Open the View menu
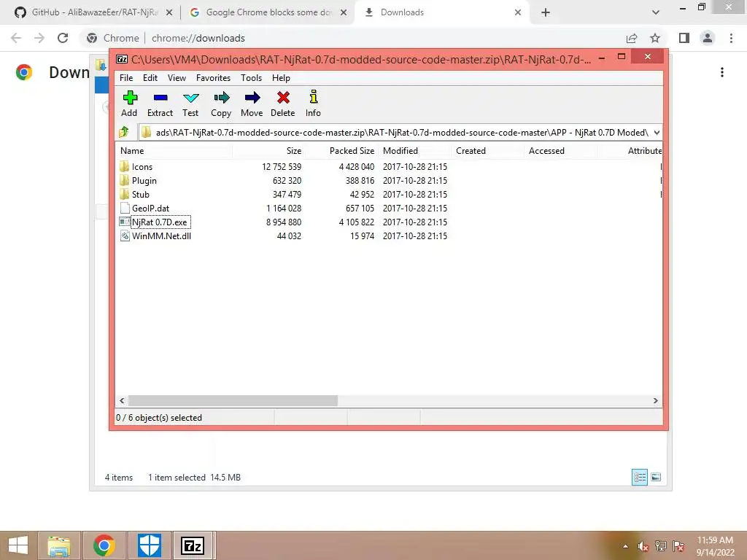Image resolution: width=747 pixels, height=560 pixels. coord(177,77)
